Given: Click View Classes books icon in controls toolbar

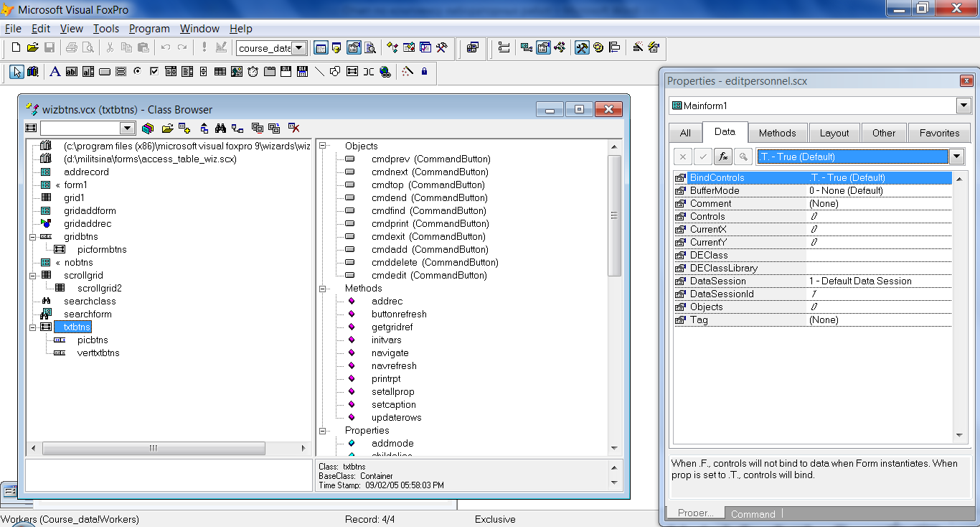Looking at the screenshot, I should click(x=32, y=72).
